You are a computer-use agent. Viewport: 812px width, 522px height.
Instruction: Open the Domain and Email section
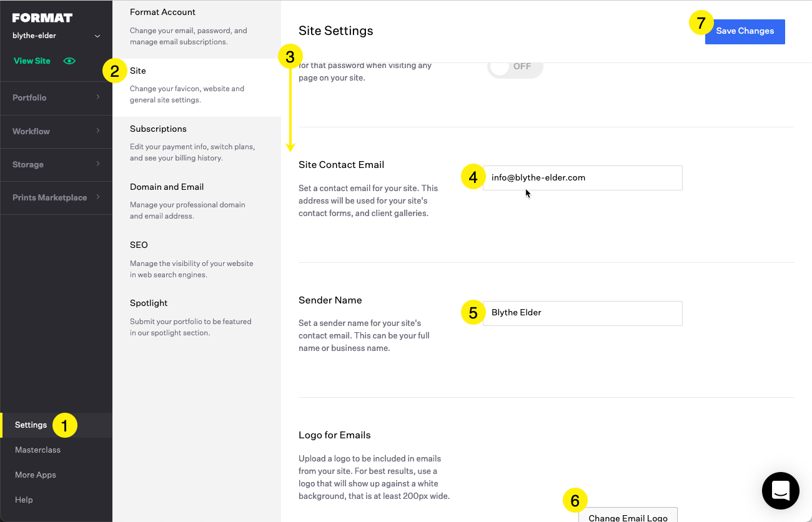click(197, 204)
